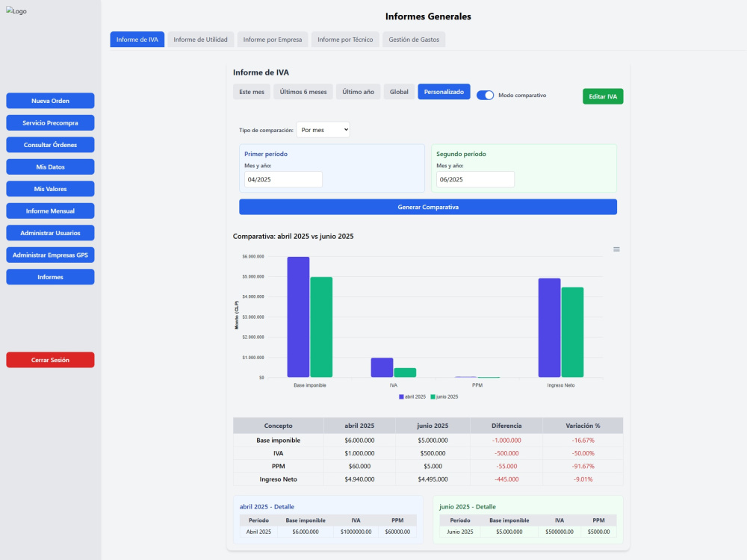Image resolution: width=747 pixels, height=560 pixels.
Task: Open the chart hamburger menu icon
Action: point(616,249)
